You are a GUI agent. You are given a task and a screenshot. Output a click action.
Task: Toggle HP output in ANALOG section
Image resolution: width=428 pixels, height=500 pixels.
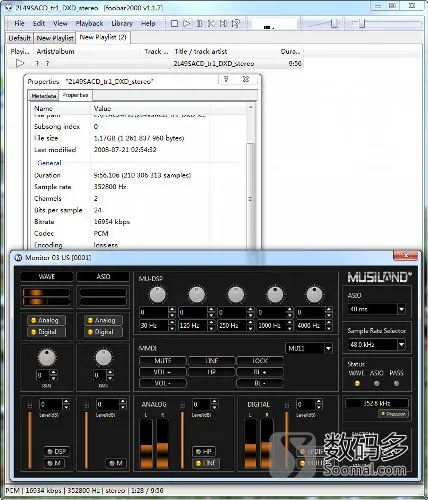pos(204,451)
